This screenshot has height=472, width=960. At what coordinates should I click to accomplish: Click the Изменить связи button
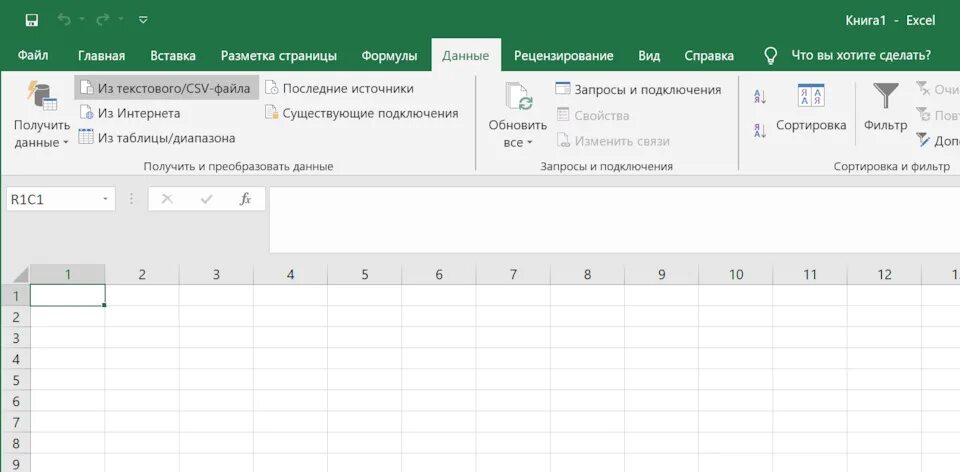tap(613, 141)
